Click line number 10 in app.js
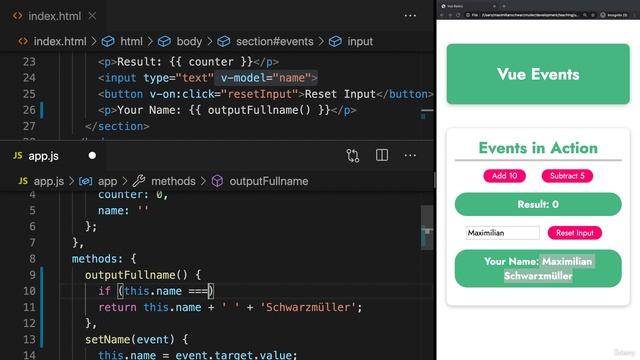The height and width of the screenshot is (360, 640). pos(29,291)
